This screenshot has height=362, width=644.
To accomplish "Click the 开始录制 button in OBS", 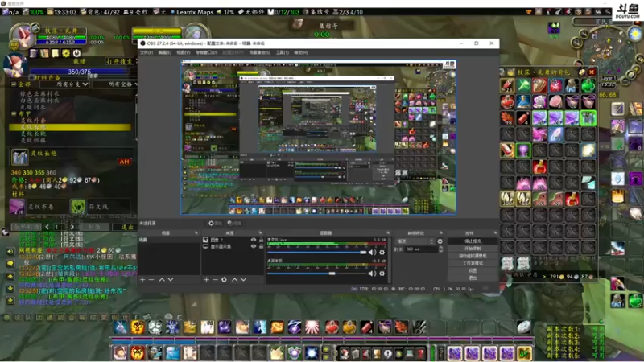I will coord(473,249).
